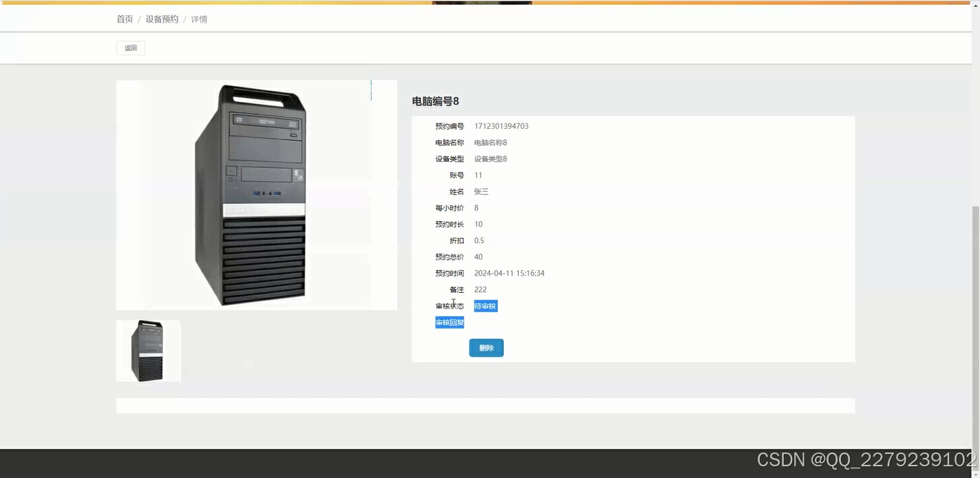
Task: Click the blue 删除 delete button
Action: pyautogui.click(x=487, y=348)
